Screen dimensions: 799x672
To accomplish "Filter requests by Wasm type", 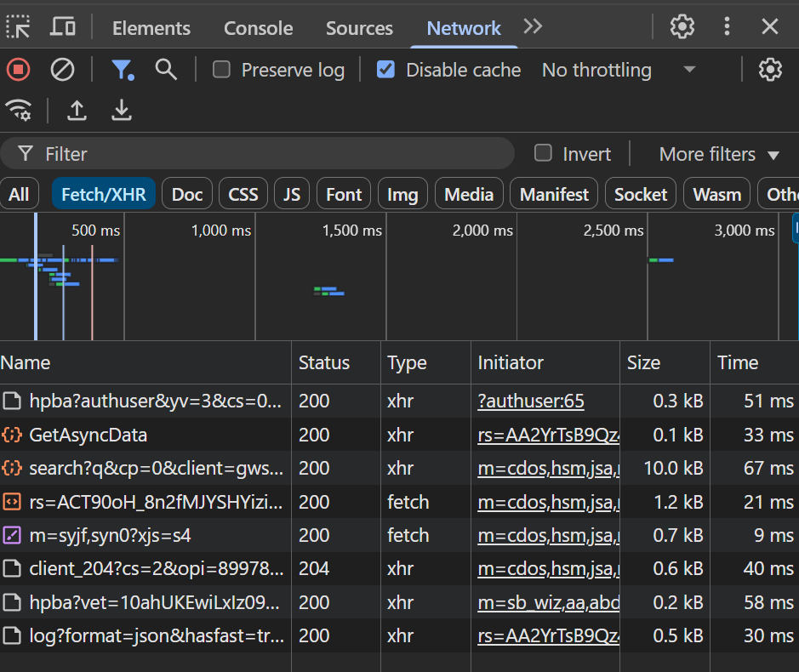I will coord(717,194).
